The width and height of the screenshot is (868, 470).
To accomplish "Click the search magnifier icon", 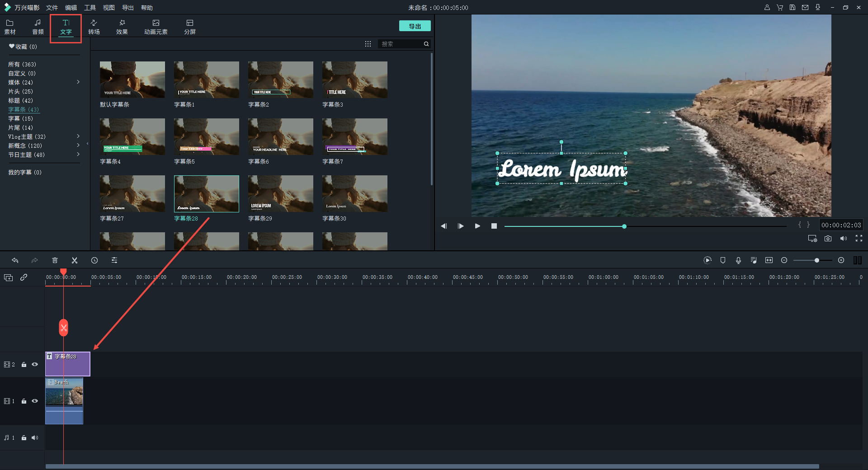I will pos(426,44).
